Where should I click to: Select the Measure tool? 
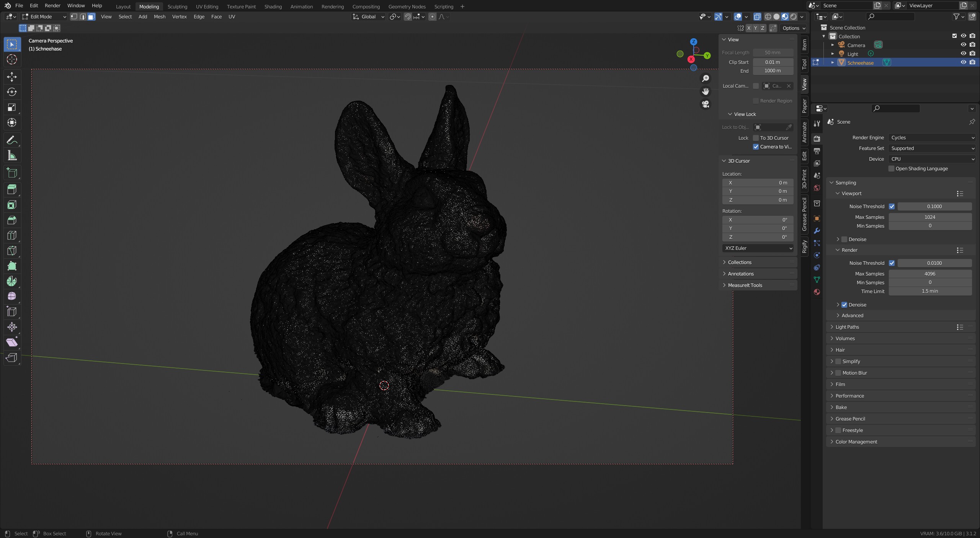[12, 156]
